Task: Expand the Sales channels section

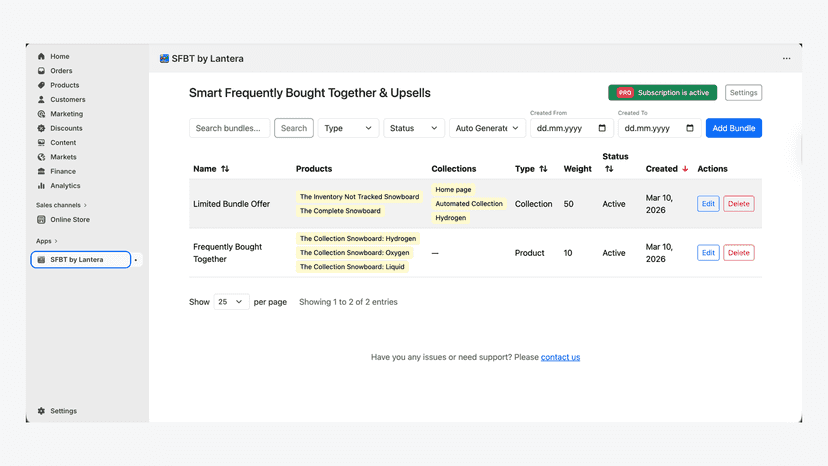Action: coord(61,205)
